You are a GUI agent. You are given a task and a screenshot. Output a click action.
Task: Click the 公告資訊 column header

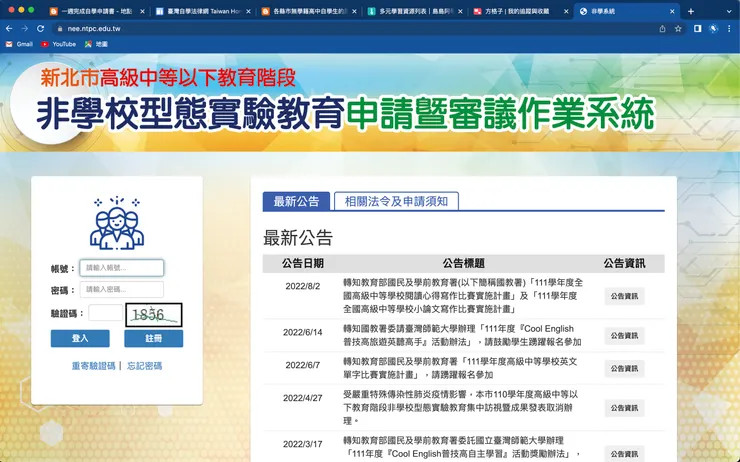click(x=624, y=263)
